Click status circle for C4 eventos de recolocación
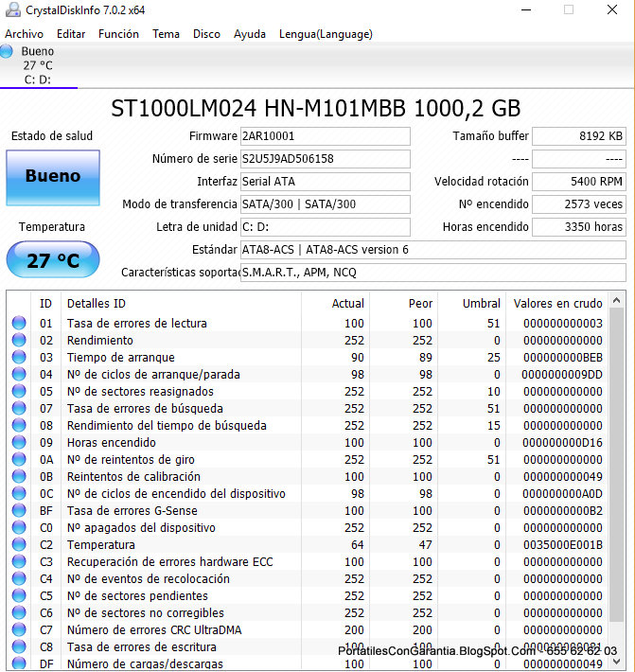 point(19,578)
